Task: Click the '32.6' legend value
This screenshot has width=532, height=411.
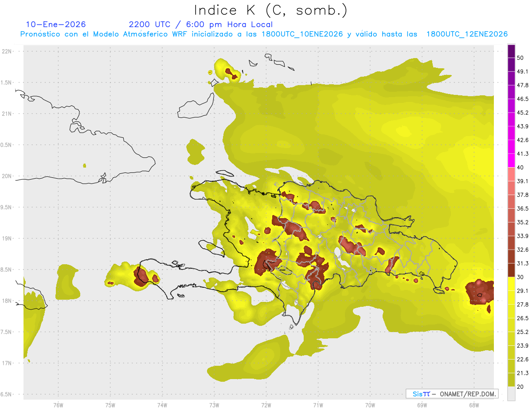Action: [x=523, y=250]
